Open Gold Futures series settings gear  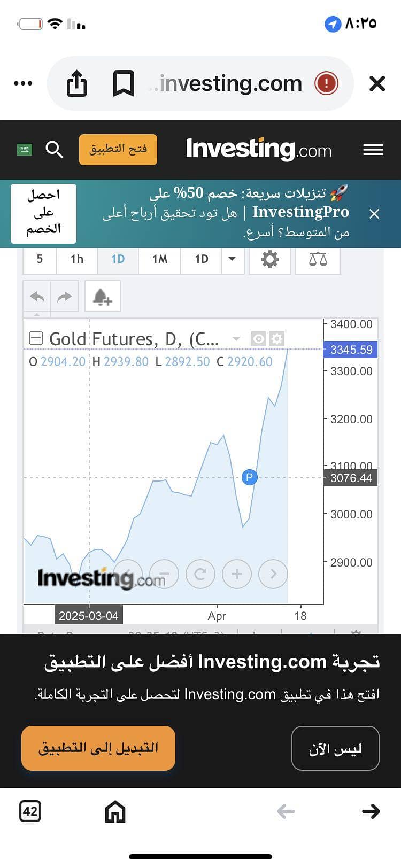point(276,339)
